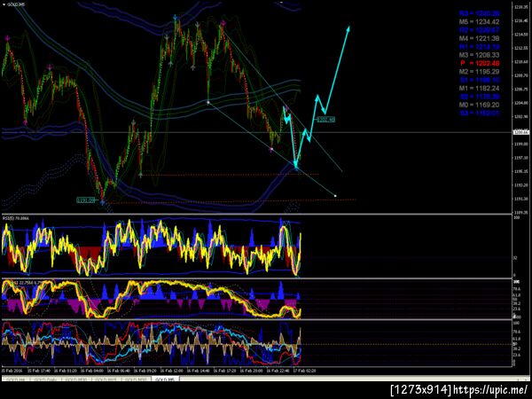The image size is (532, 399).
Task: Click the 15 Feb 17:40 time axis label
Action: click(39, 371)
